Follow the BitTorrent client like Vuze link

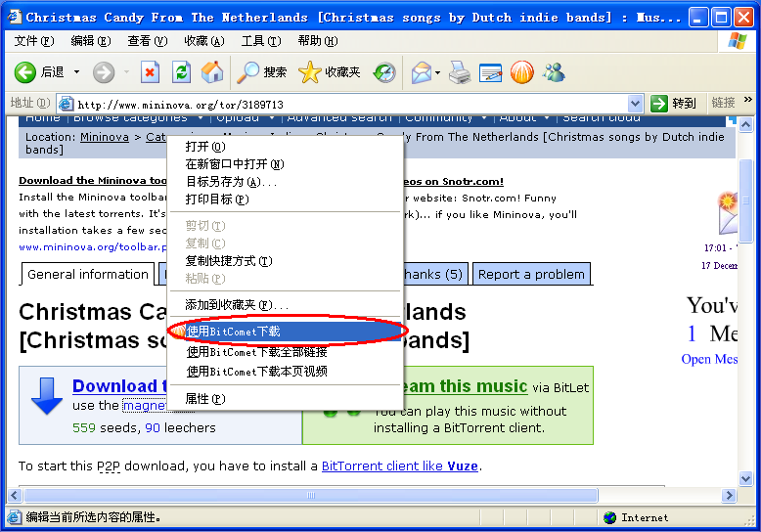pos(400,465)
